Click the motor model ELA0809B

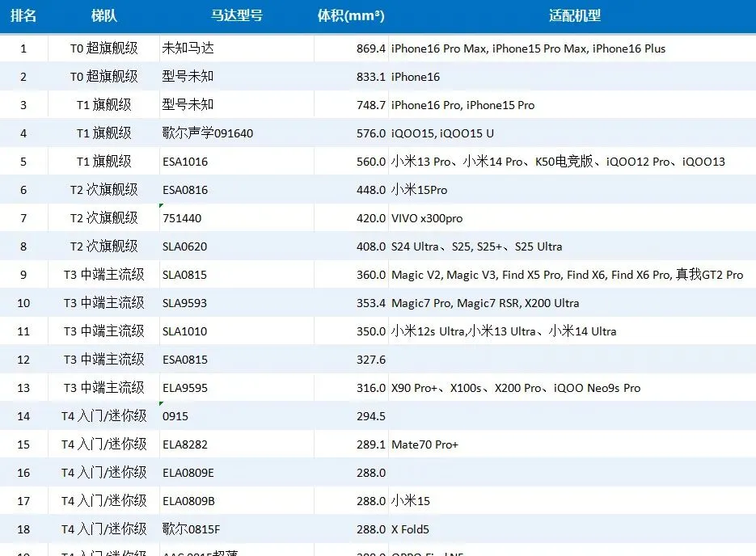(188, 502)
